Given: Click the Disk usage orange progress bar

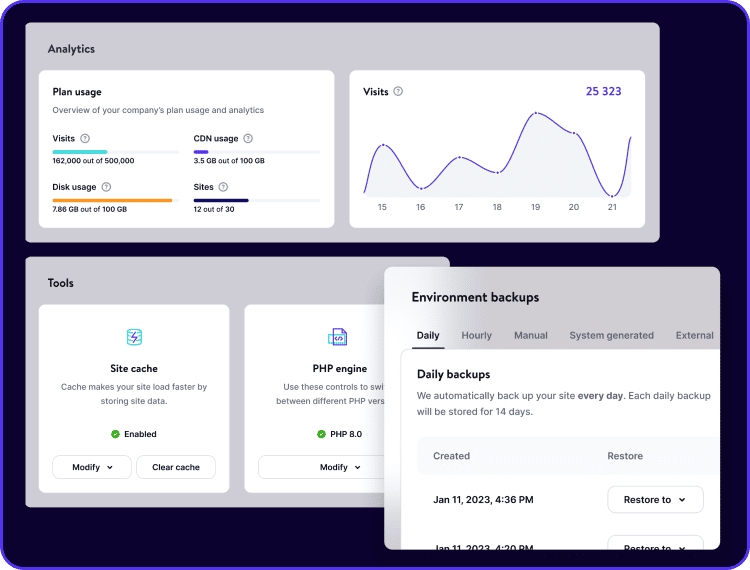Looking at the screenshot, I should [x=112, y=200].
